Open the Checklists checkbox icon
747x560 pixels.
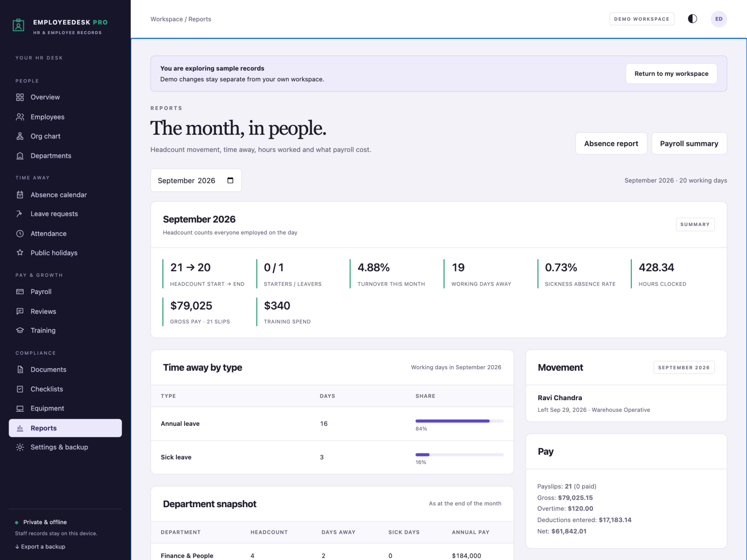[20, 389]
